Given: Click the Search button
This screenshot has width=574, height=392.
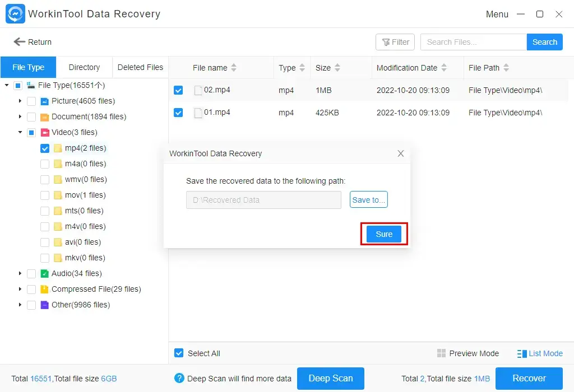Looking at the screenshot, I should point(544,42).
